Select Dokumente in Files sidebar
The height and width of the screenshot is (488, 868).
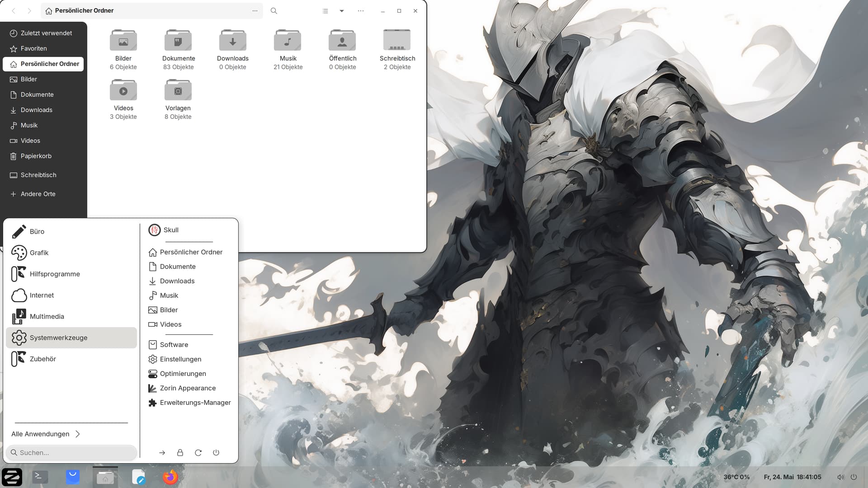[43, 94]
